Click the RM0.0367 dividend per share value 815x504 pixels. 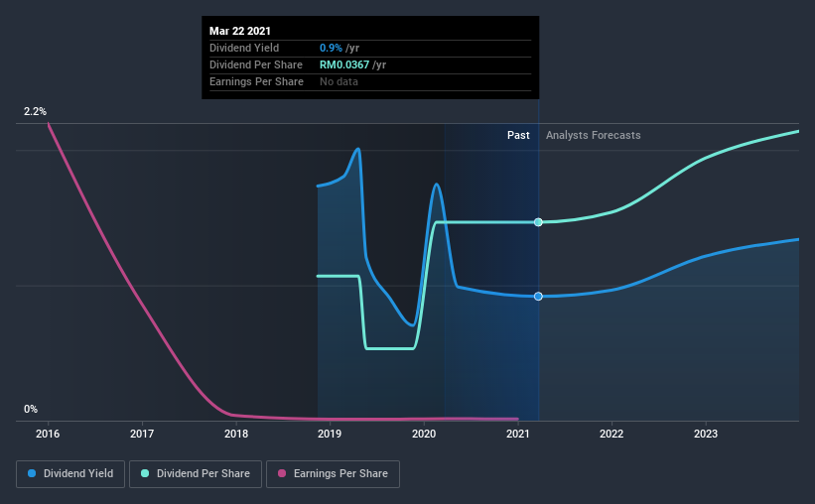tap(344, 64)
